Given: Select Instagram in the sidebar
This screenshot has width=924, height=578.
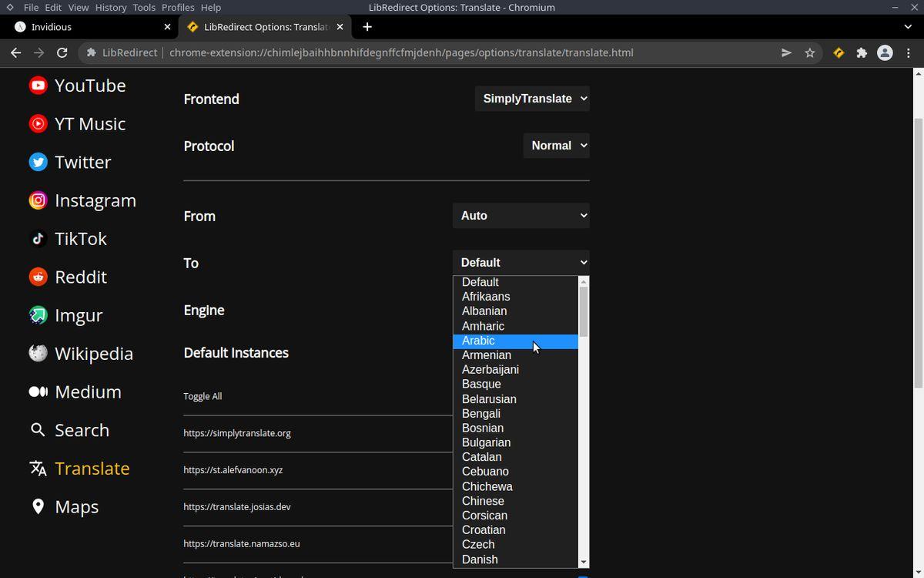Looking at the screenshot, I should [82, 200].
